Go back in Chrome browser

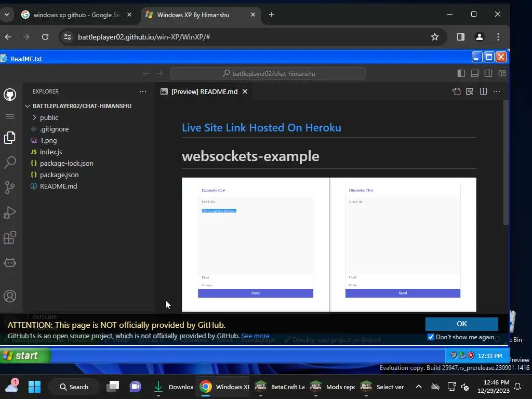[8, 37]
